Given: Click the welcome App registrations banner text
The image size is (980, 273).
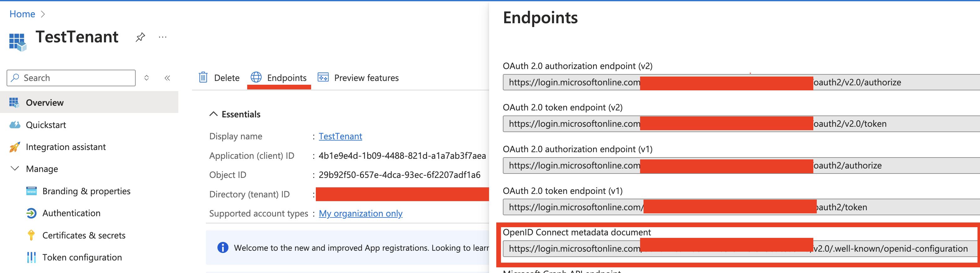Looking at the screenshot, I should [361, 248].
